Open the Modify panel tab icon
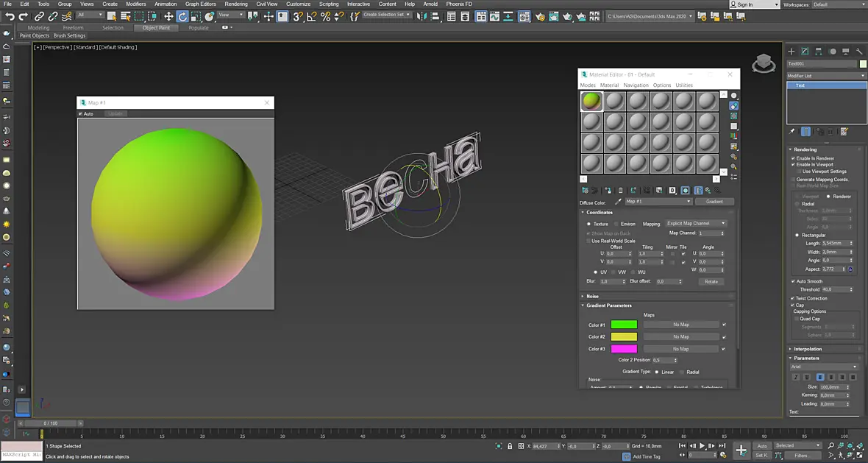Viewport: 868px width, 463px height. (805, 52)
